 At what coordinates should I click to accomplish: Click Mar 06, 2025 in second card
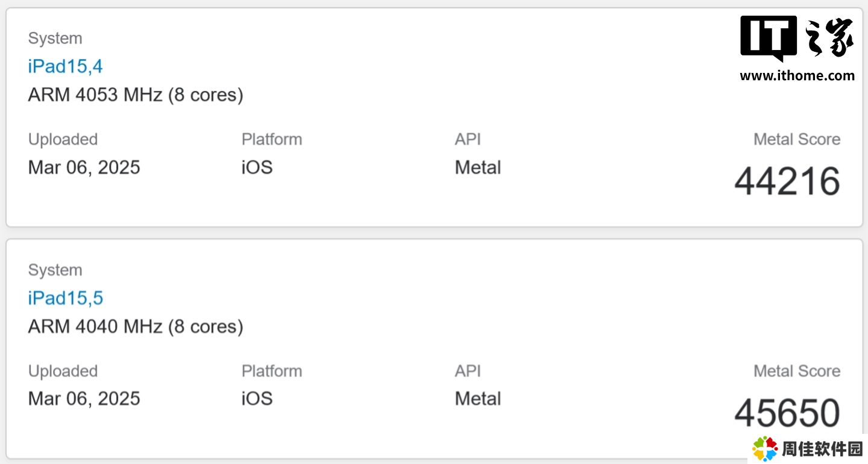pyautogui.click(x=84, y=399)
